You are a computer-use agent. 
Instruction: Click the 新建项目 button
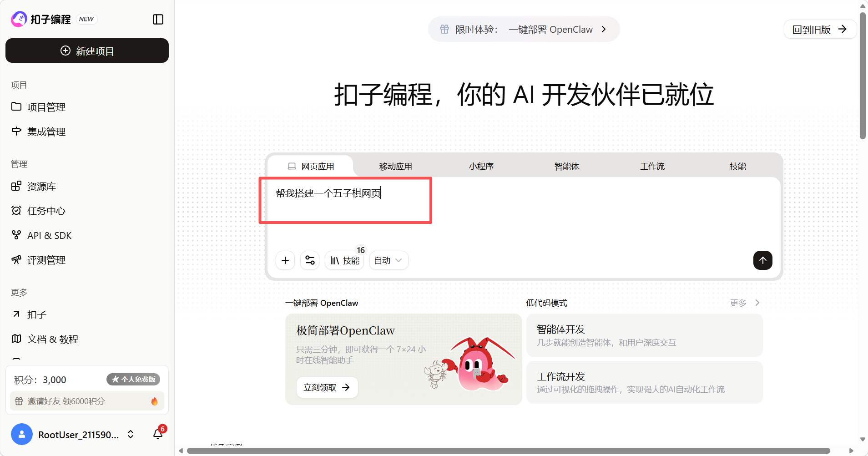87,51
